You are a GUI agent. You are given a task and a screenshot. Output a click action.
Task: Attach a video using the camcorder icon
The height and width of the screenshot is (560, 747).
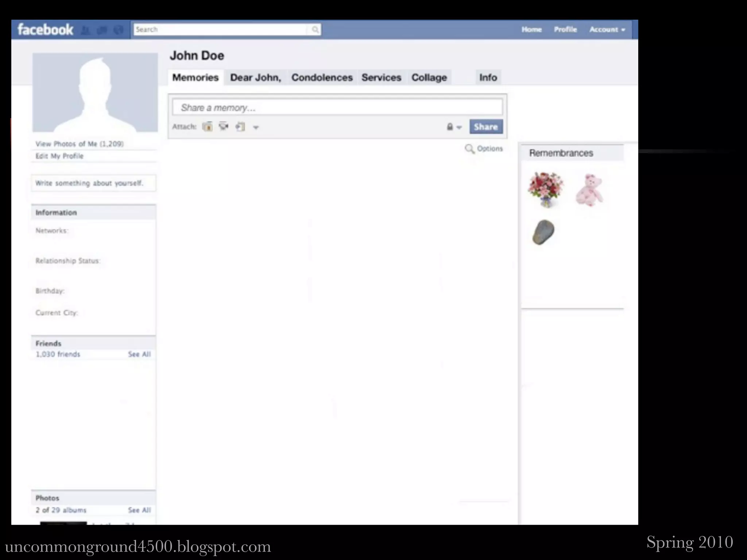(x=224, y=127)
